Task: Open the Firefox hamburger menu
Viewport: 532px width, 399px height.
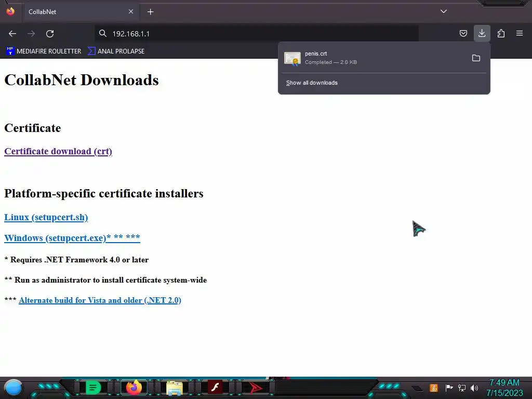Action: (520, 33)
